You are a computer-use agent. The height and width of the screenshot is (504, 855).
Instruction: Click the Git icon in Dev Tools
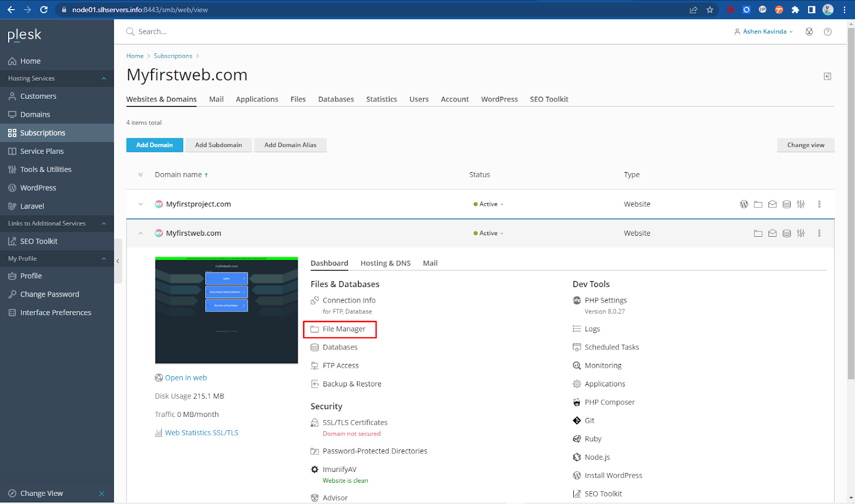(x=577, y=421)
